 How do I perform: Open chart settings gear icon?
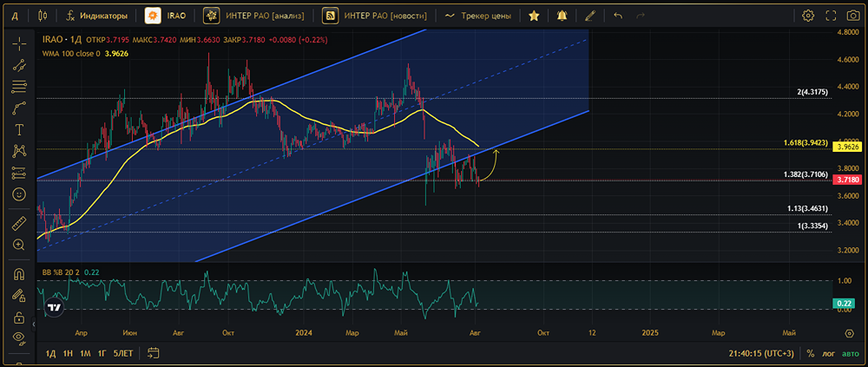(x=808, y=16)
